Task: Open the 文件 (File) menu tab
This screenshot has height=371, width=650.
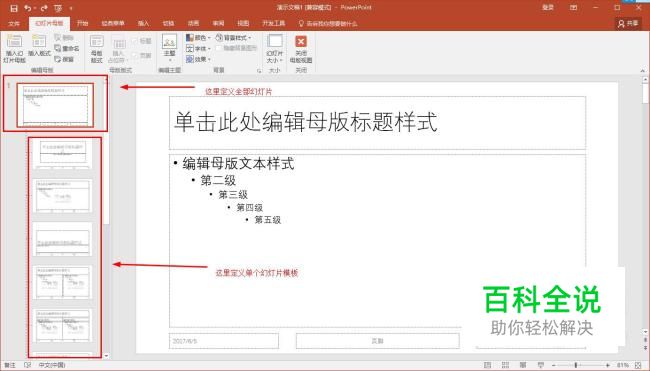Action: coord(14,24)
